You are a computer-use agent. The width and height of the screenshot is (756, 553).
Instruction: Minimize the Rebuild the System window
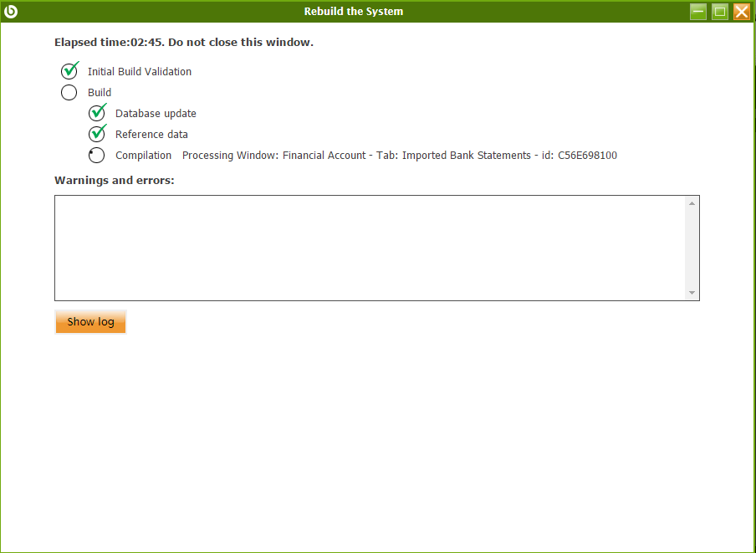pyautogui.click(x=698, y=12)
